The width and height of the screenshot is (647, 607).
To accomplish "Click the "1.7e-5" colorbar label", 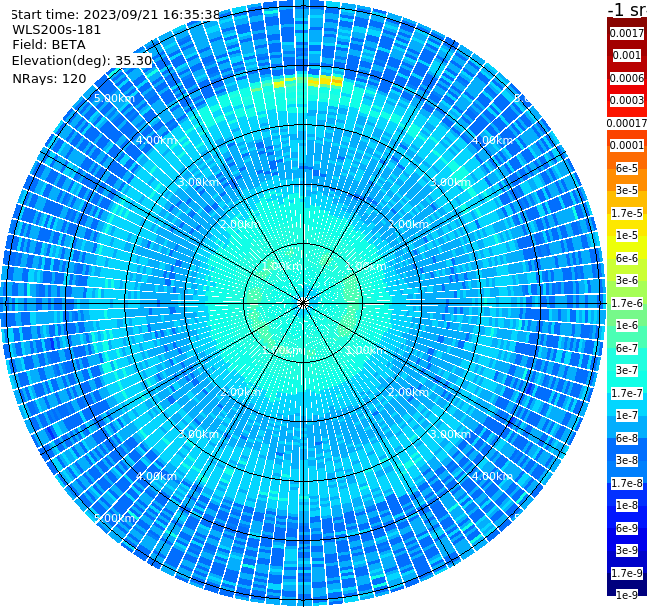I will (627, 213).
